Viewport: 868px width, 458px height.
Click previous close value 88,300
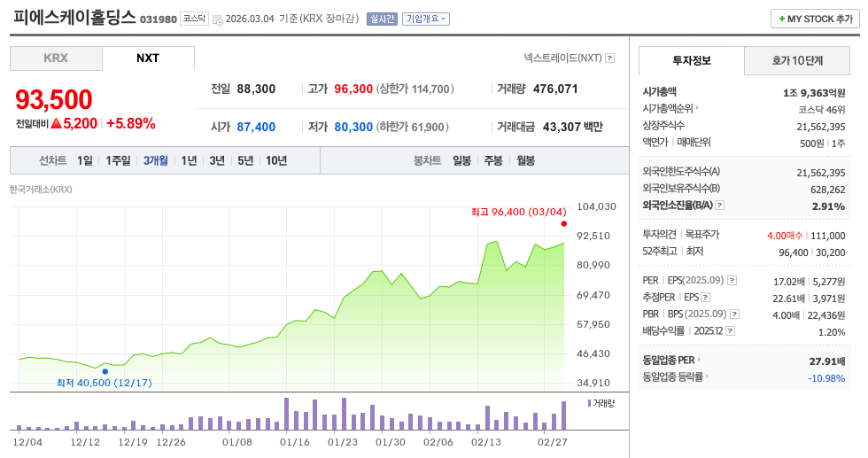(x=256, y=89)
